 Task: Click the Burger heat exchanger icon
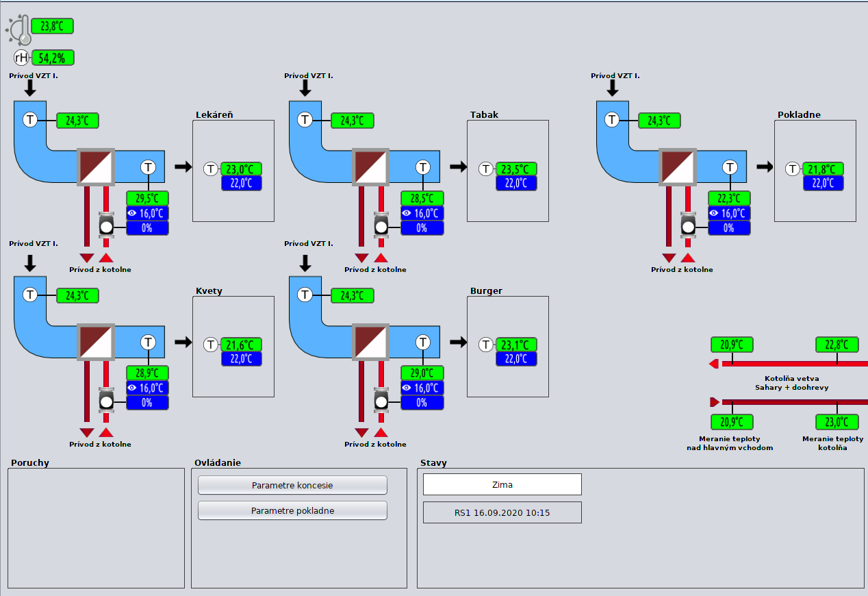click(x=370, y=342)
